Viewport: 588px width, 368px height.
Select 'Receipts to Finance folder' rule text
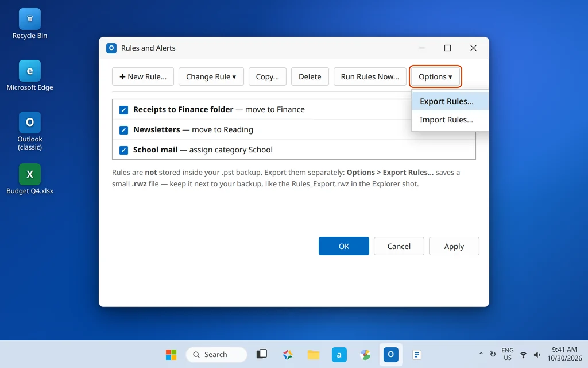tap(183, 109)
